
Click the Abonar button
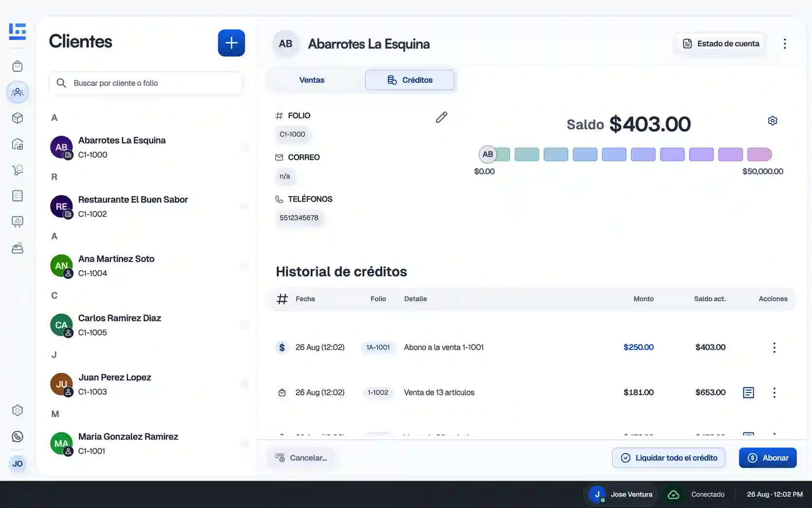768,458
